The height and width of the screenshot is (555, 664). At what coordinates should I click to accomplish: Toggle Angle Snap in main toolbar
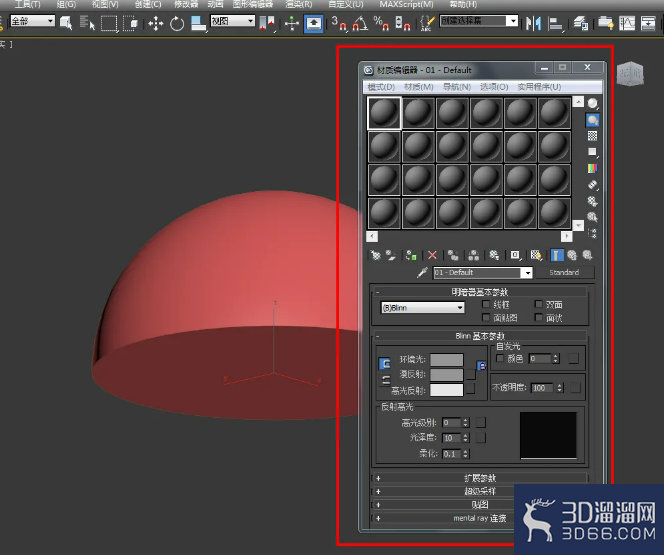[x=360, y=23]
